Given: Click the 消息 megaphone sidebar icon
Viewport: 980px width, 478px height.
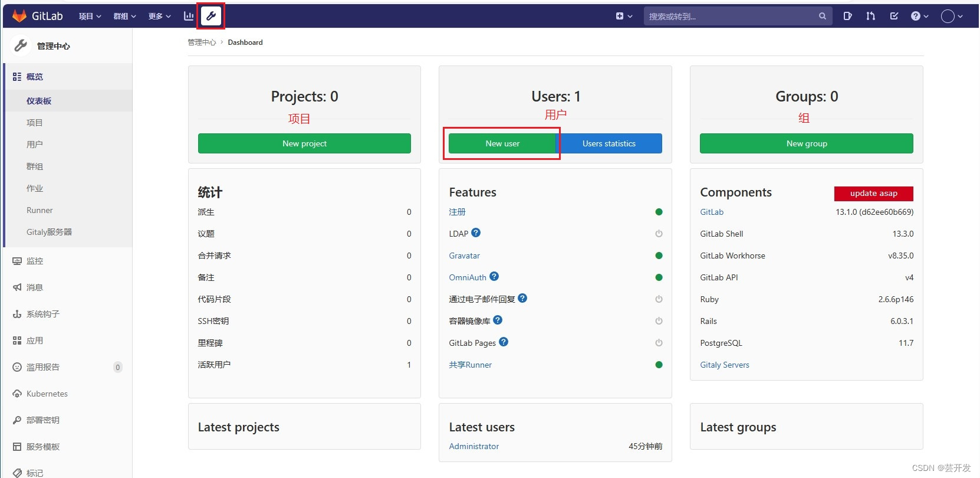Looking at the screenshot, I should pos(17,287).
